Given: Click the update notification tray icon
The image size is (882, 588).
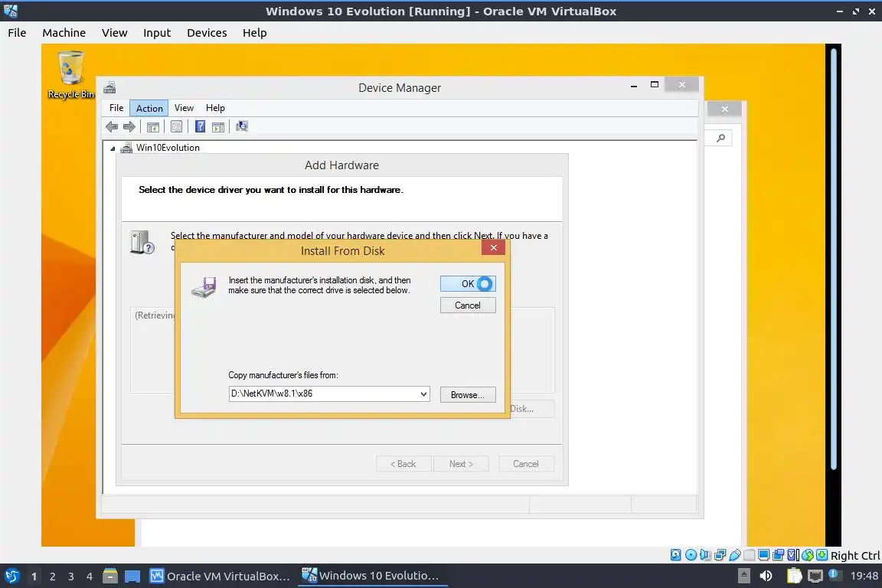Looking at the screenshot, I should (835, 575).
